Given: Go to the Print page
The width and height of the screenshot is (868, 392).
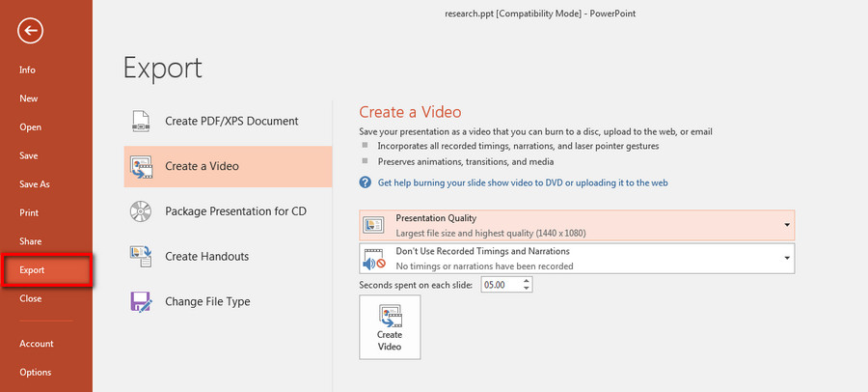Looking at the screenshot, I should (29, 213).
